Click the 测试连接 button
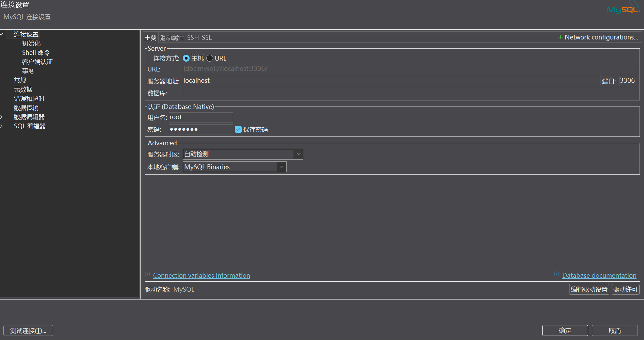Viewport: 644px width, 340px height. tap(28, 330)
